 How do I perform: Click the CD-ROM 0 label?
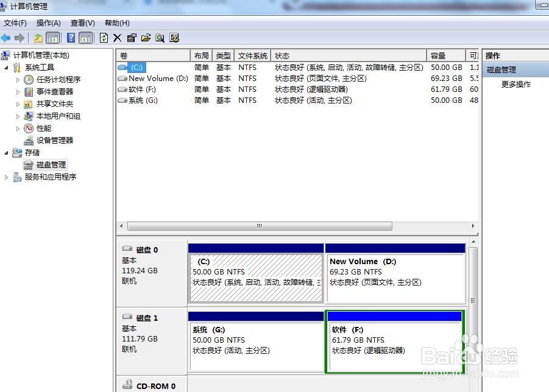(156, 386)
